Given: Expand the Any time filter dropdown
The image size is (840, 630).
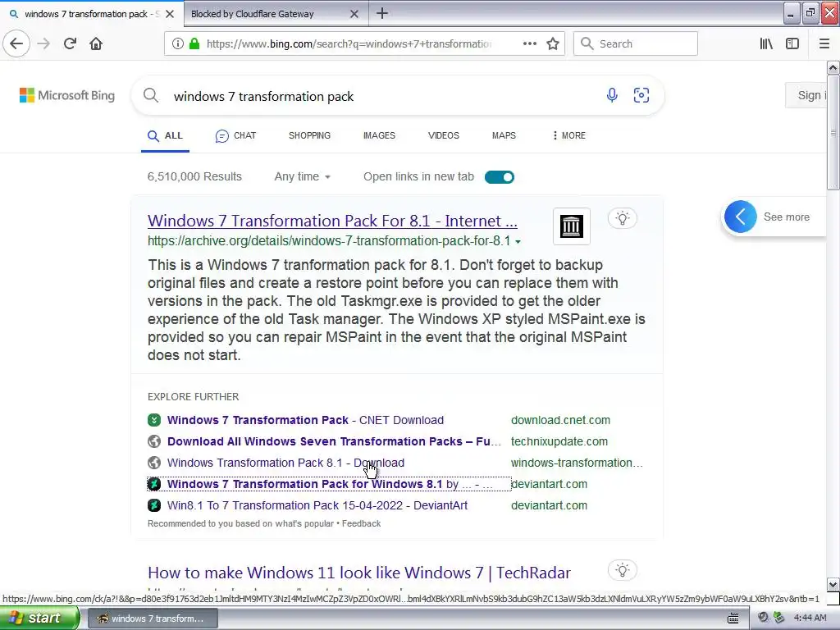Looking at the screenshot, I should pyautogui.click(x=302, y=177).
